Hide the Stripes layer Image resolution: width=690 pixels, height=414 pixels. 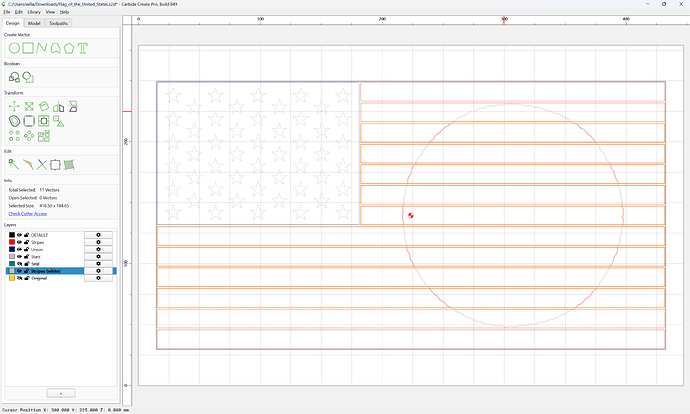19,242
